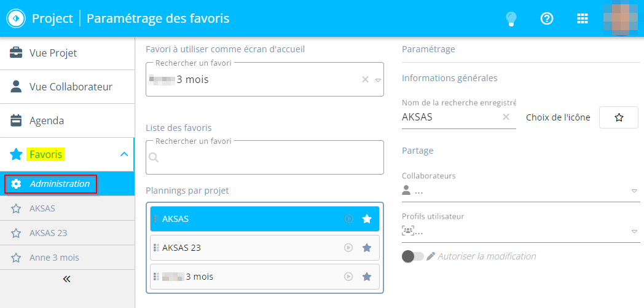
Task: Click the play icon on the AKSAS row
Action: click(348, 219)
